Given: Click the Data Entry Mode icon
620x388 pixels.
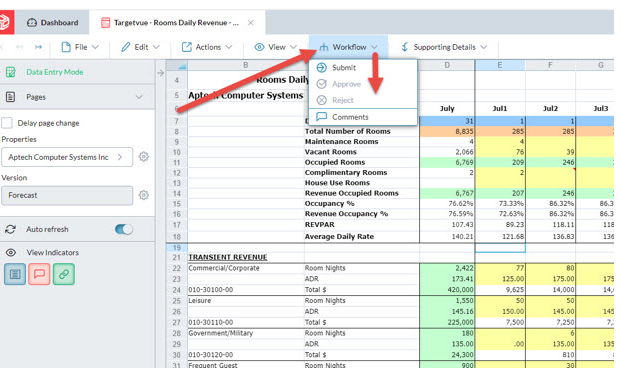Looking at the screenshot, I should [x=11, y=72].
